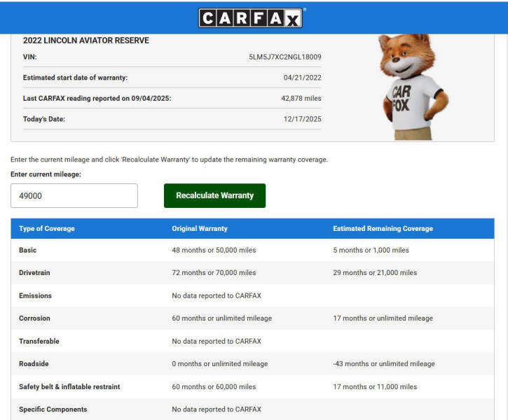
Task: Click the Roadside remaining coverage -43 months cell
Action: click(384, 364)
